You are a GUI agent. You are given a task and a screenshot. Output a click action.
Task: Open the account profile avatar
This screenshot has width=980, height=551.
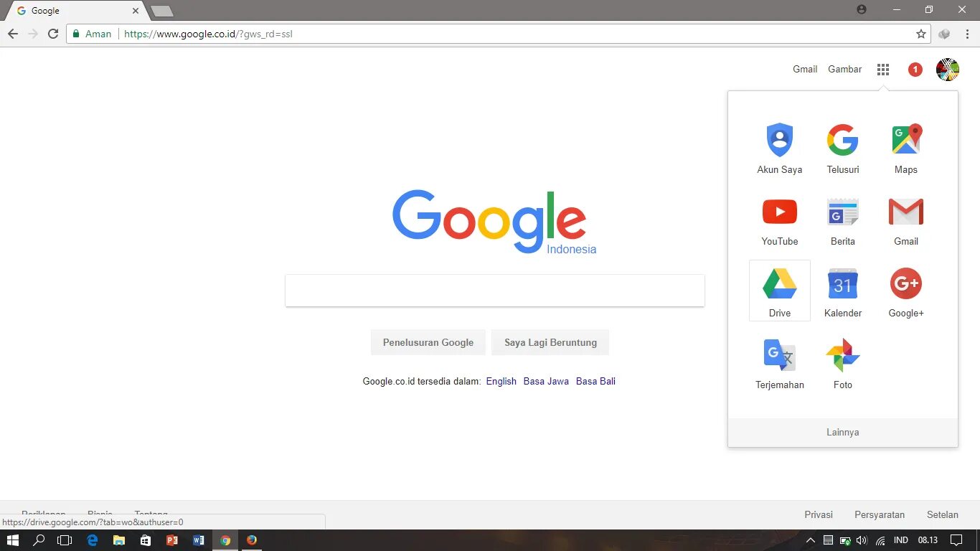(x=948, y=70)
